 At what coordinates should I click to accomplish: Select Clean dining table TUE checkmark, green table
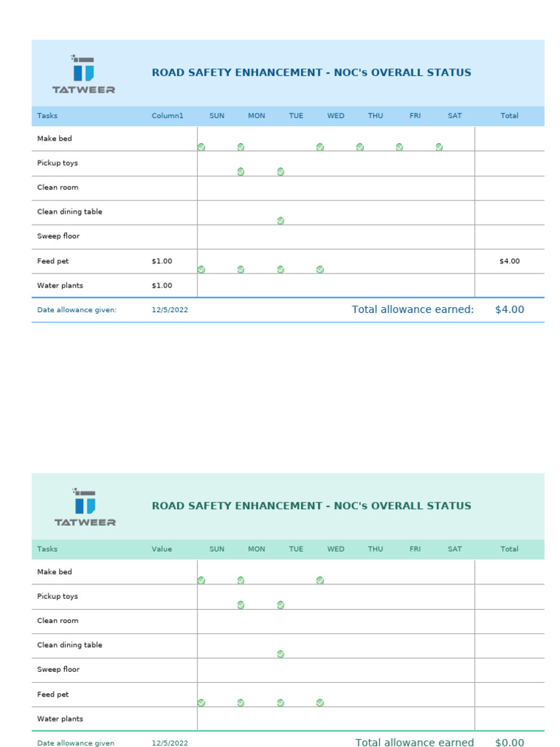281,654
